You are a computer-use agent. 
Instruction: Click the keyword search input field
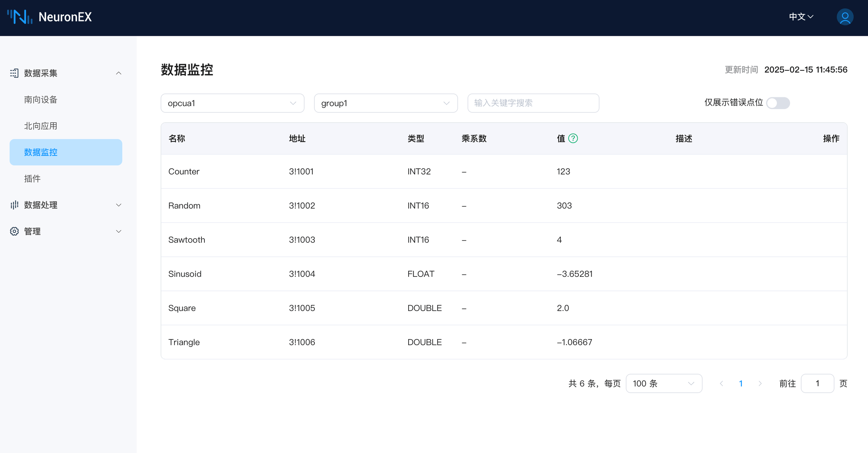(x=533, y=103)
